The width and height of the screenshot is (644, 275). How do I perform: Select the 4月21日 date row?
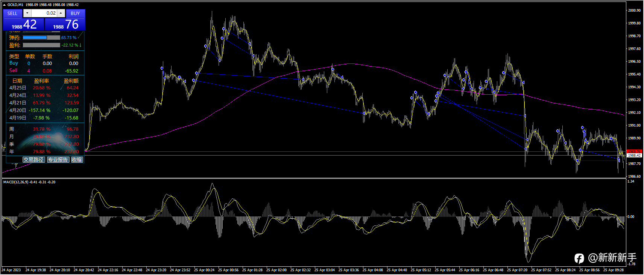(x=18, y=103)
